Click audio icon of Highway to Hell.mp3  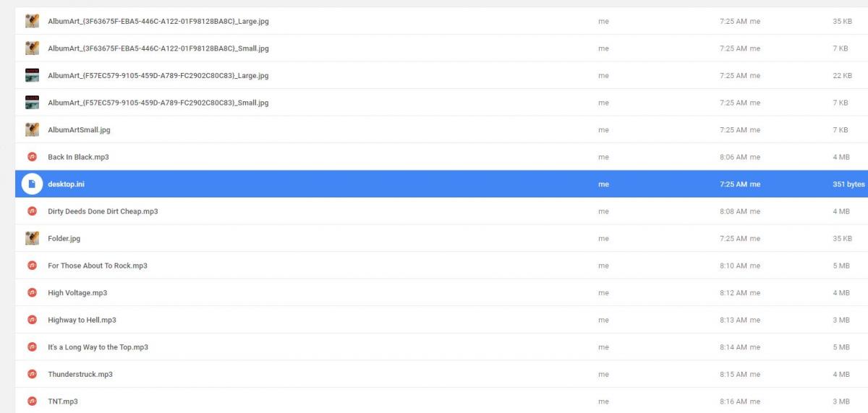click(32, 320)
